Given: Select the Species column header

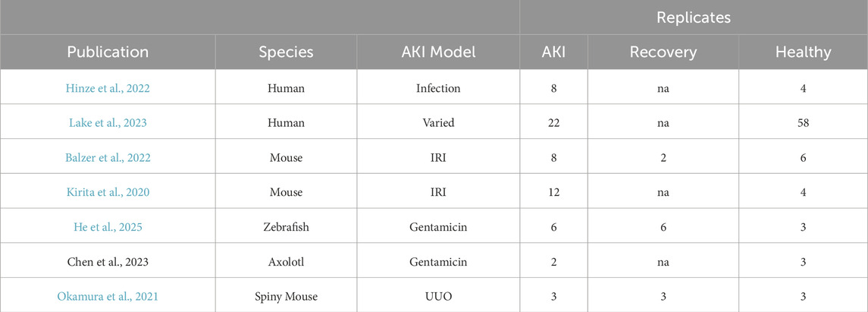Looking at the screenshot, I should [286, 52].
